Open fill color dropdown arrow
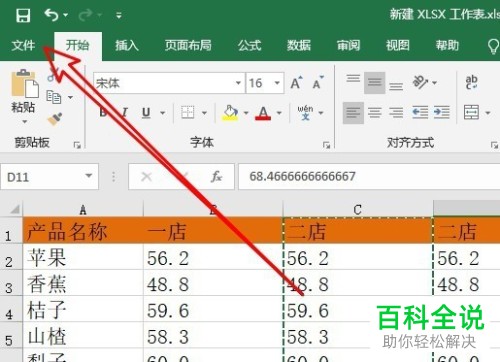Image resolution: width=500 pixels, height=362 pixels. click(x=246, y=113)
